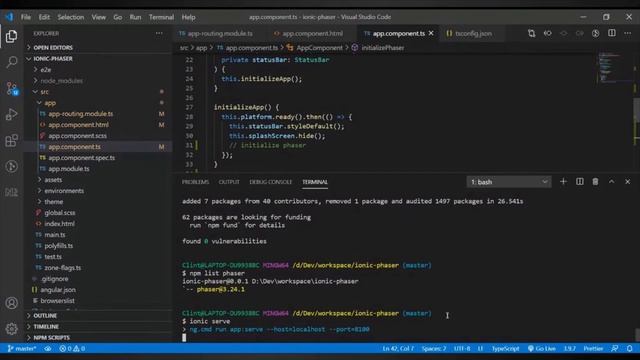The width and height of the screenshot is (640, 360).
Task: Expand the assets folder
Action: pos(53,180)
